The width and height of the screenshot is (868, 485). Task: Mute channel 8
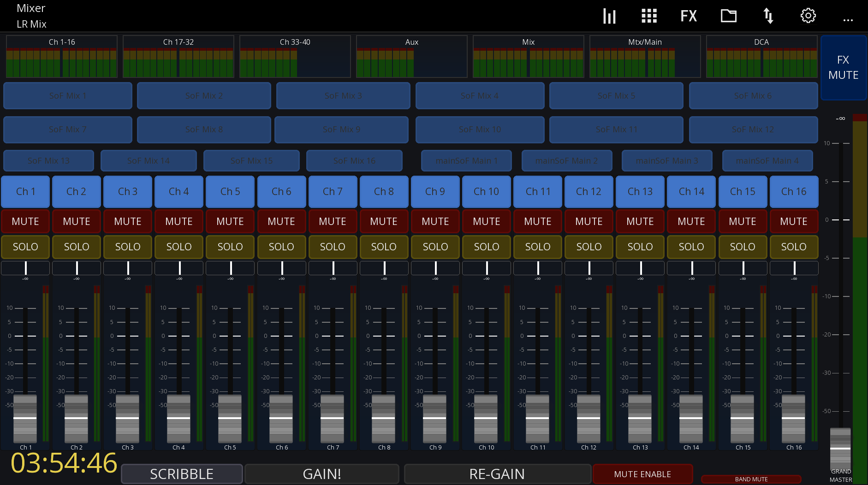click(x=384, y=221)
